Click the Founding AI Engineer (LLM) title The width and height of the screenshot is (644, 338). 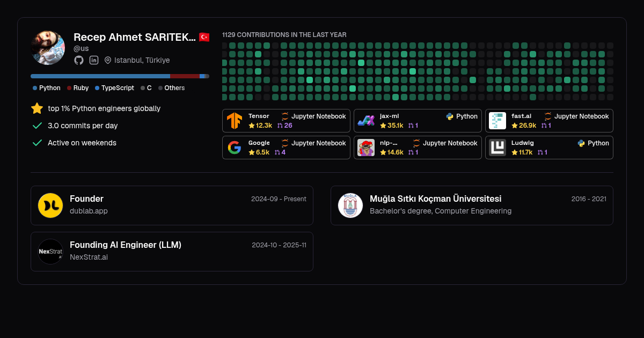(x=126, y=245)
